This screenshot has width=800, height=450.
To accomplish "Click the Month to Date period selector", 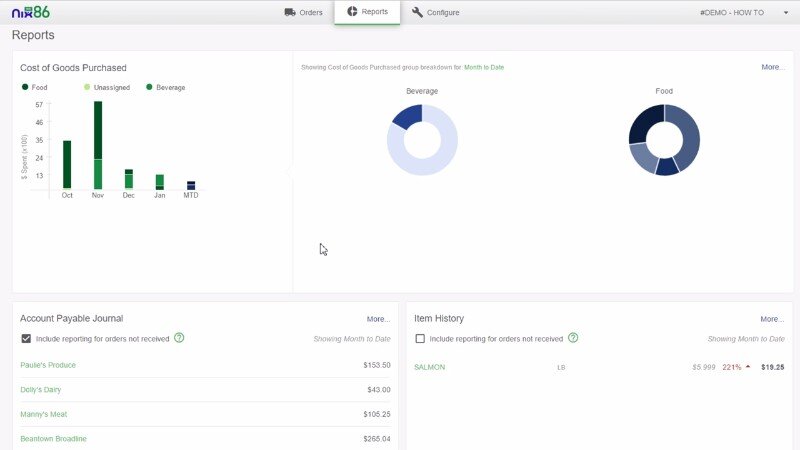I will (x=484, y=67).
